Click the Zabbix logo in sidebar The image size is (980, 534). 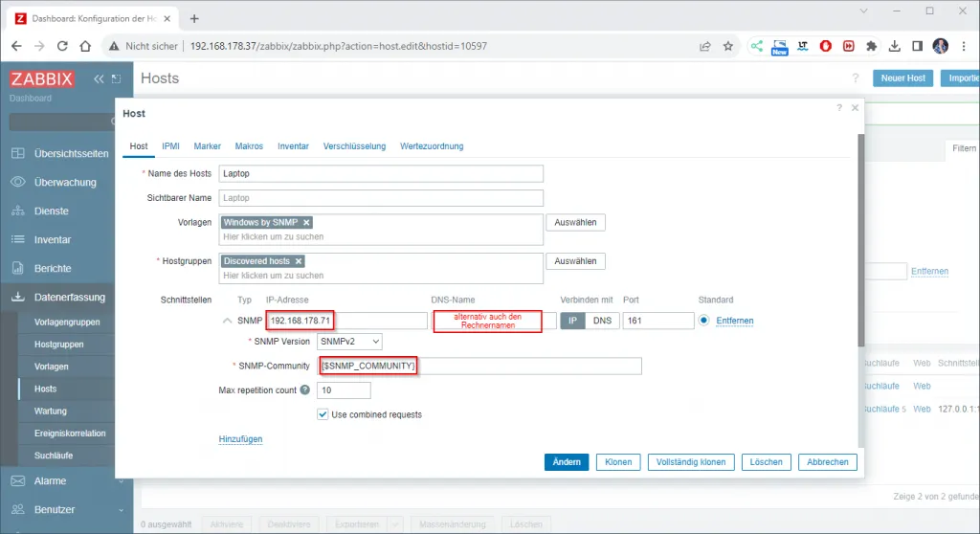click(x=42, y=79)
